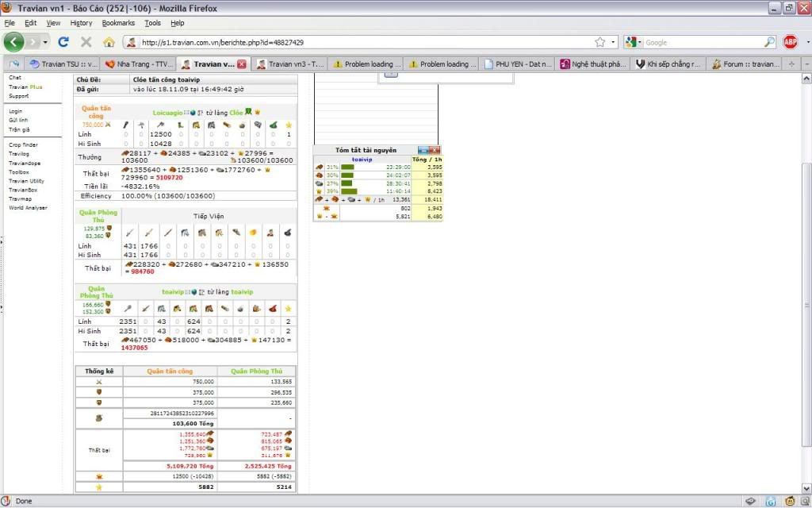Click the axe troop icon above 12500
Screen dimensions: 812x508
tap(160, 125)
